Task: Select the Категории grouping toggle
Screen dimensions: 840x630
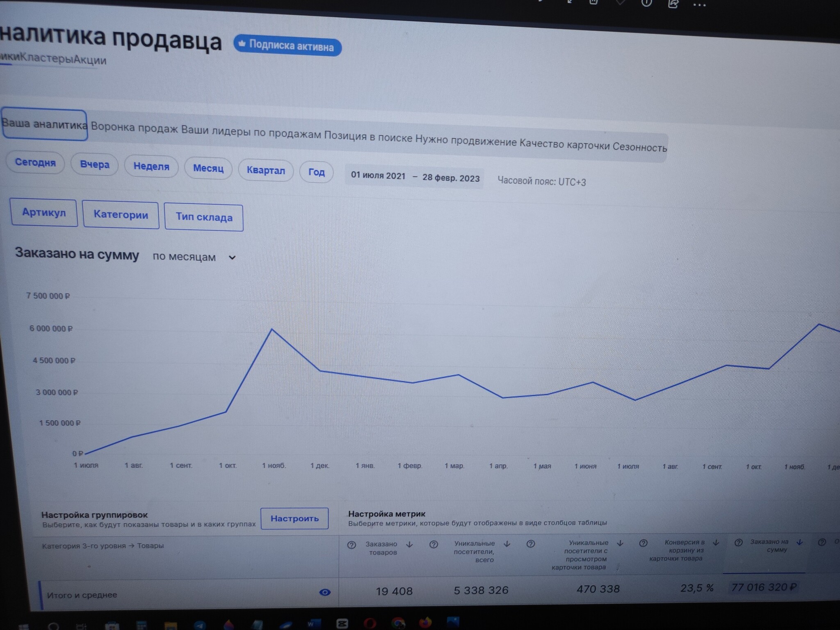Action: pyautogui.click(x=121, y=215)
